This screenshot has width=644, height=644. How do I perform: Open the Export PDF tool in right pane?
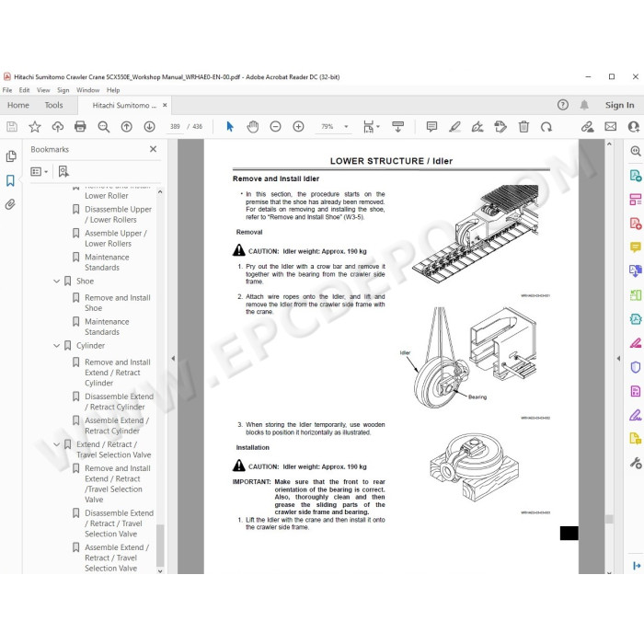[x=636, y=176]
